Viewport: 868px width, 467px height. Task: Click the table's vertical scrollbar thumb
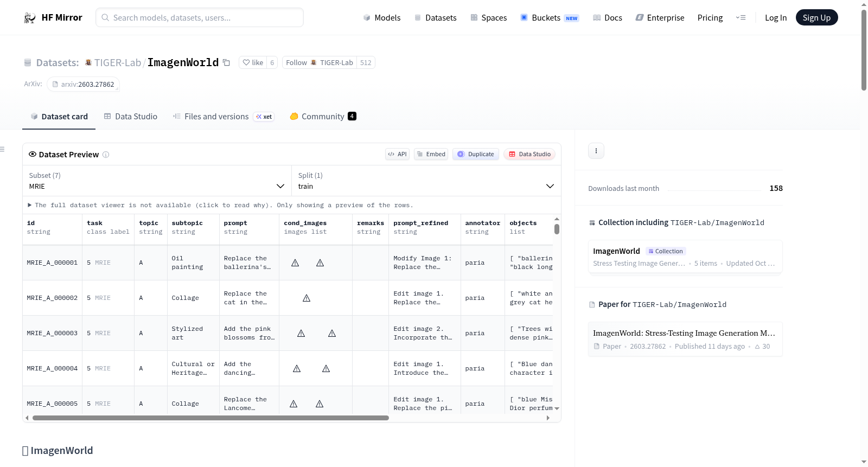557,229
